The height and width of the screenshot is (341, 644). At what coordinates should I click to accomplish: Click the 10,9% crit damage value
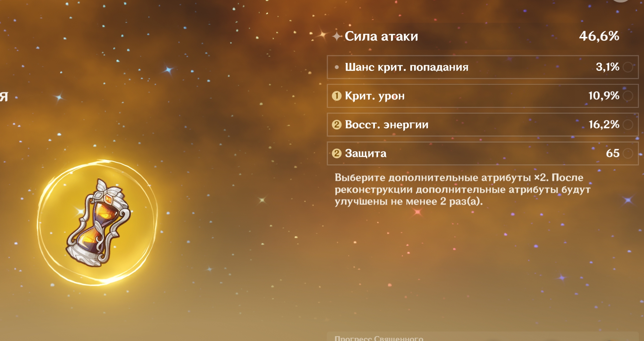tap(604, 96)
